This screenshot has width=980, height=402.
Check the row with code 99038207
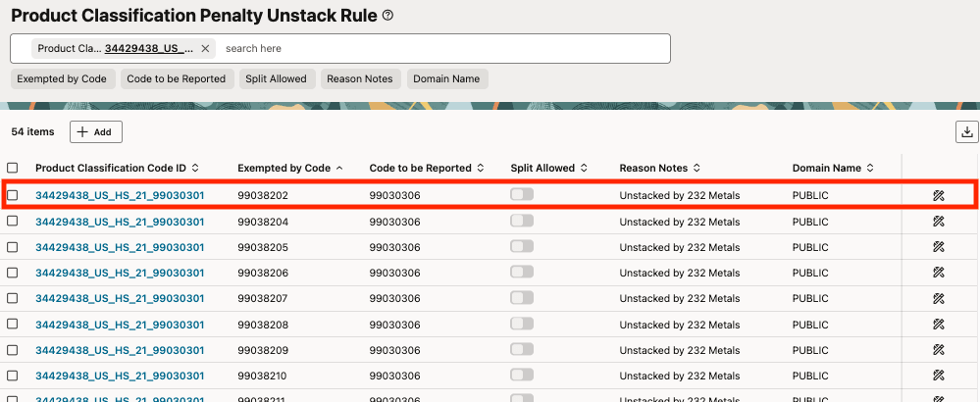click(x=13, y=298)
